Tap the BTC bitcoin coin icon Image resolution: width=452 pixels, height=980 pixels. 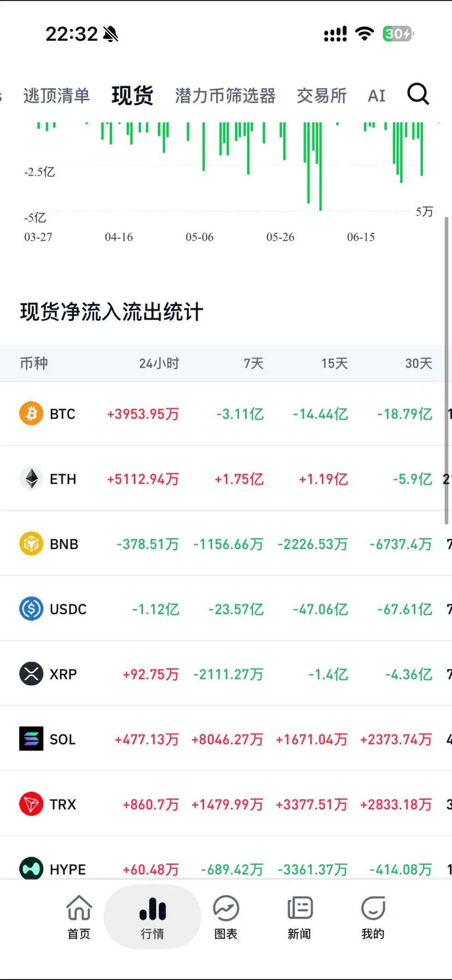click(31, 414)
